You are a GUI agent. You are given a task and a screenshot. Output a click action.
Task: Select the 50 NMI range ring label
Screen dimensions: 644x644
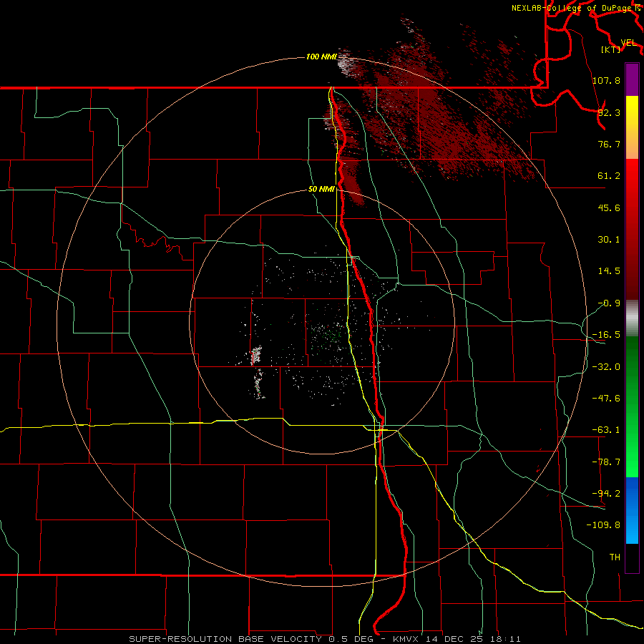pos(321,189)
